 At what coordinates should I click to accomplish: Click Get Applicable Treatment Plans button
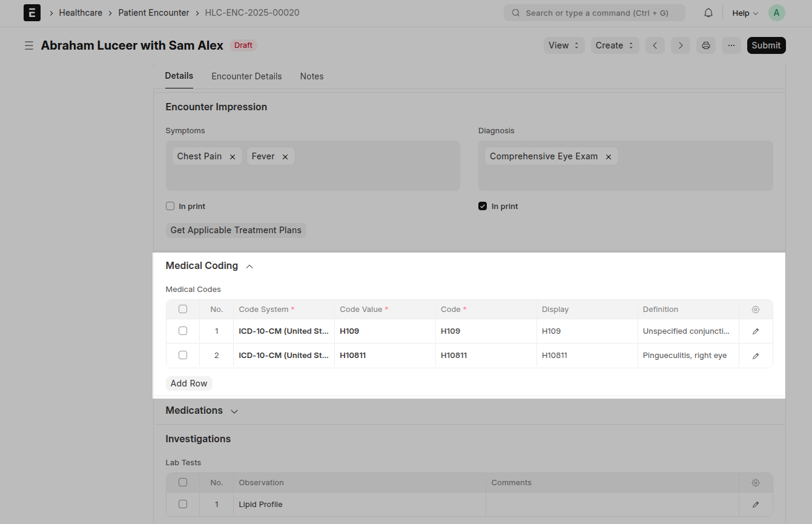pyautogui.click(x=236, y=230)
